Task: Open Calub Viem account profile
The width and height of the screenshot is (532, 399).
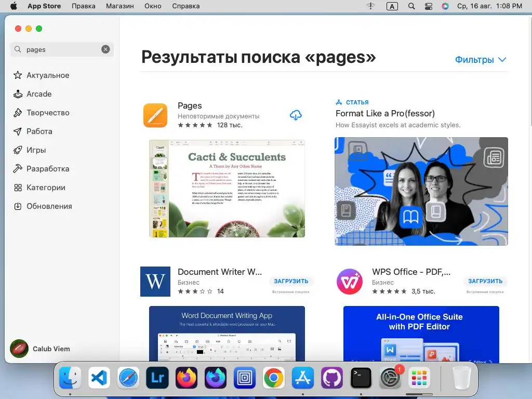Action: (x=40, y=349)
